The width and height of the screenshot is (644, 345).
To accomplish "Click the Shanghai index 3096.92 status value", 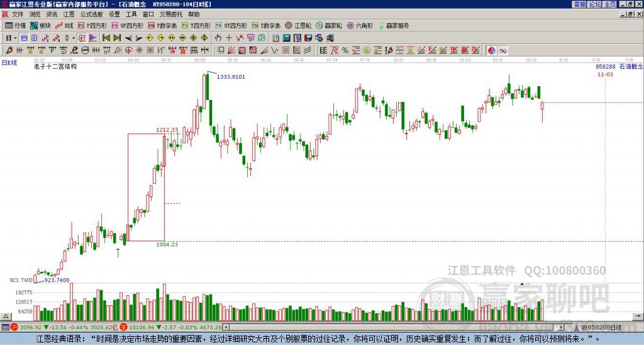I will (x=31, y=328).
